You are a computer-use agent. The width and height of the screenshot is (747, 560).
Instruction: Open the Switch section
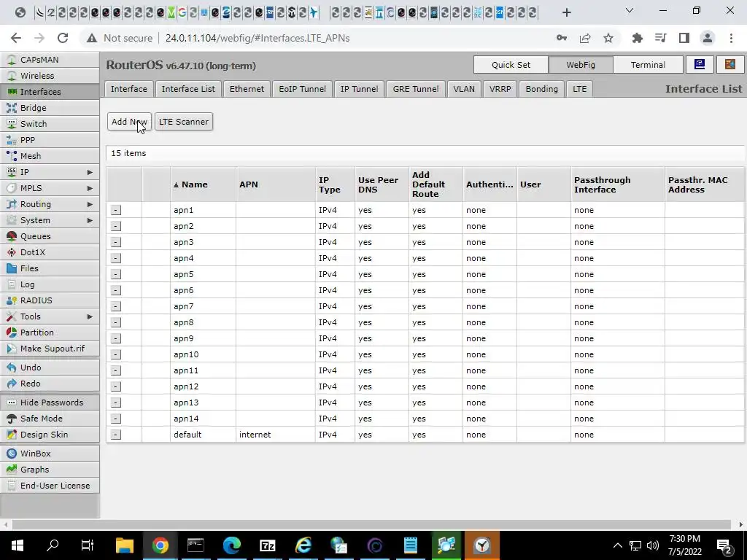[x=50, y=124]
